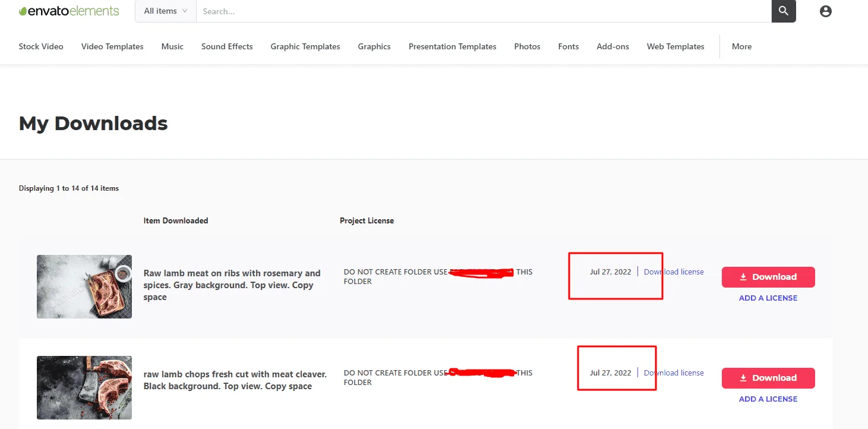Viewport: 868px width, 429px height.
Task: Go to the Music category
Action: coord(172,46)
